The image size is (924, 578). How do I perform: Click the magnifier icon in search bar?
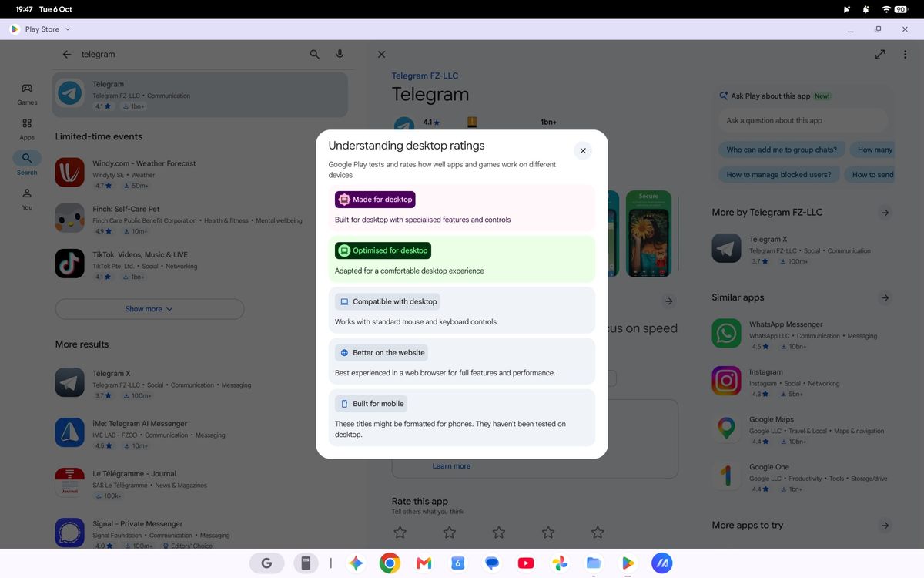pos(315,55)
